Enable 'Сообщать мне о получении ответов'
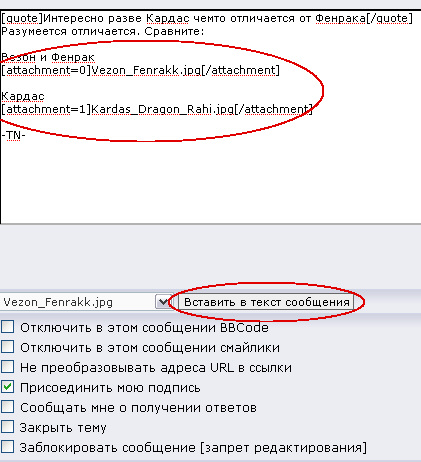This screenshot has height=462, width=421. coord(7,407)
